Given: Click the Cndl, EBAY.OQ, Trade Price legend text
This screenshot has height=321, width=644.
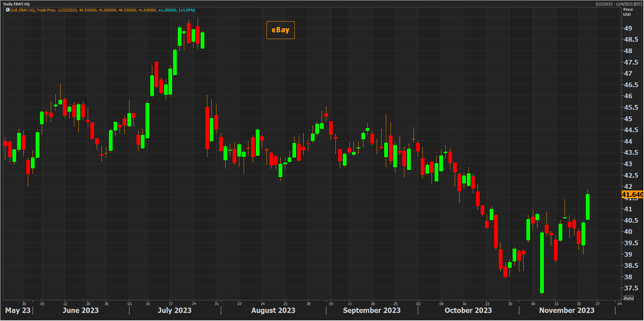Looking at the screenshot, I should pyautogui.click(x=33, y=10).
